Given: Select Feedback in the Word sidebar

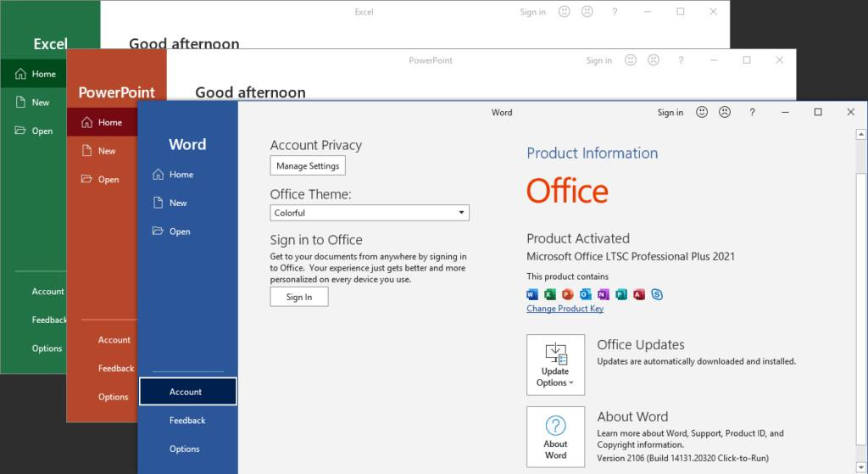Looking at the screenshot, I should click(x=187, y=420).
